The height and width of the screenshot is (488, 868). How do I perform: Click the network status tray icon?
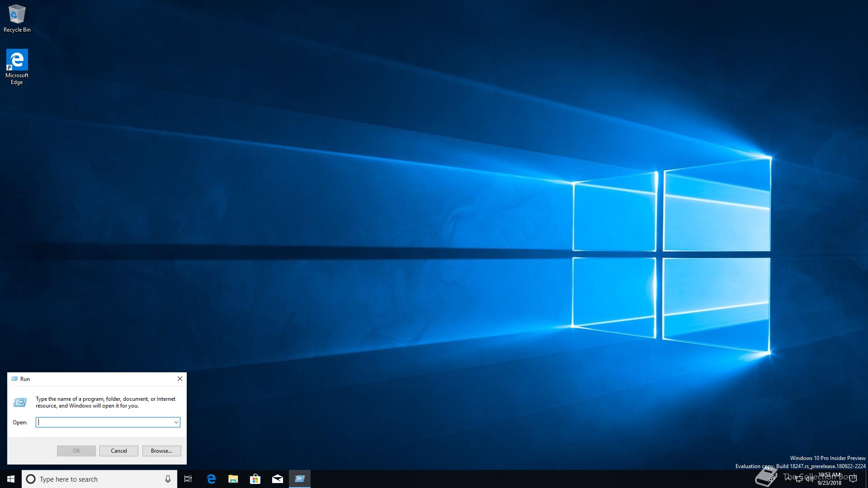pos(799,479)
